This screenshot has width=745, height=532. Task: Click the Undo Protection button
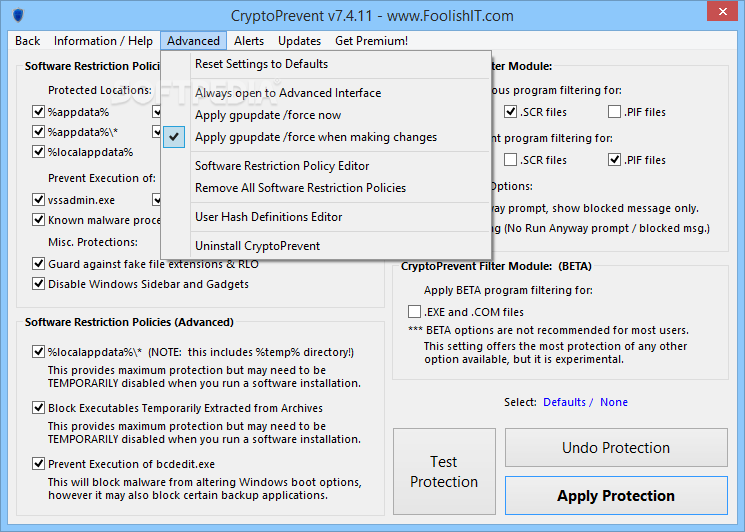point(616,447)
